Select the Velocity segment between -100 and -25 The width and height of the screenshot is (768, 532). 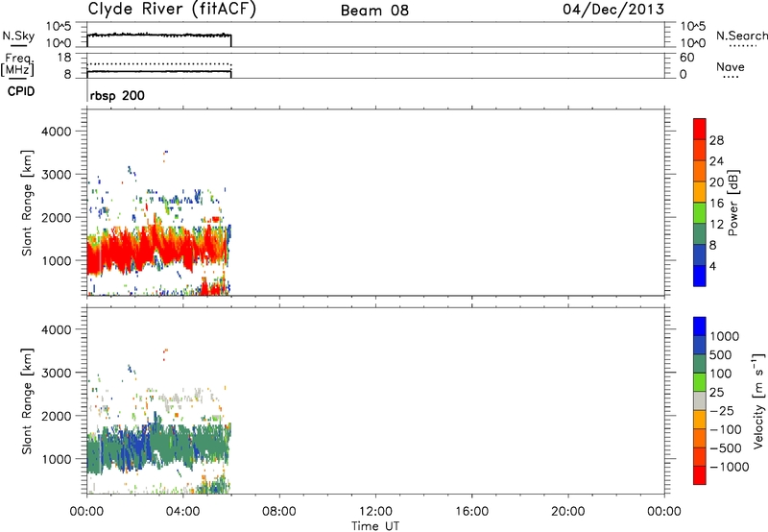pos(700,420)
